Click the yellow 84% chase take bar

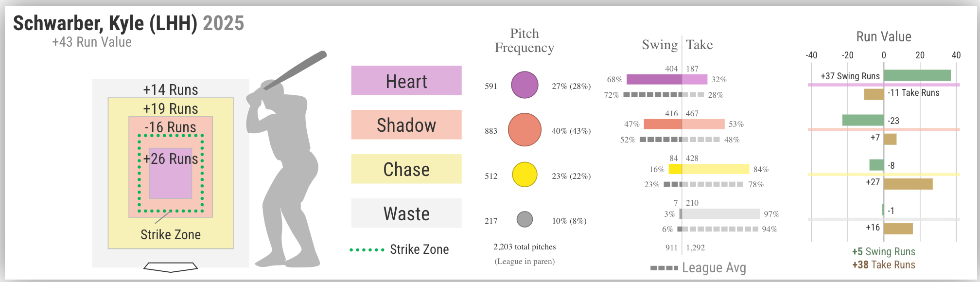(715, 169)
